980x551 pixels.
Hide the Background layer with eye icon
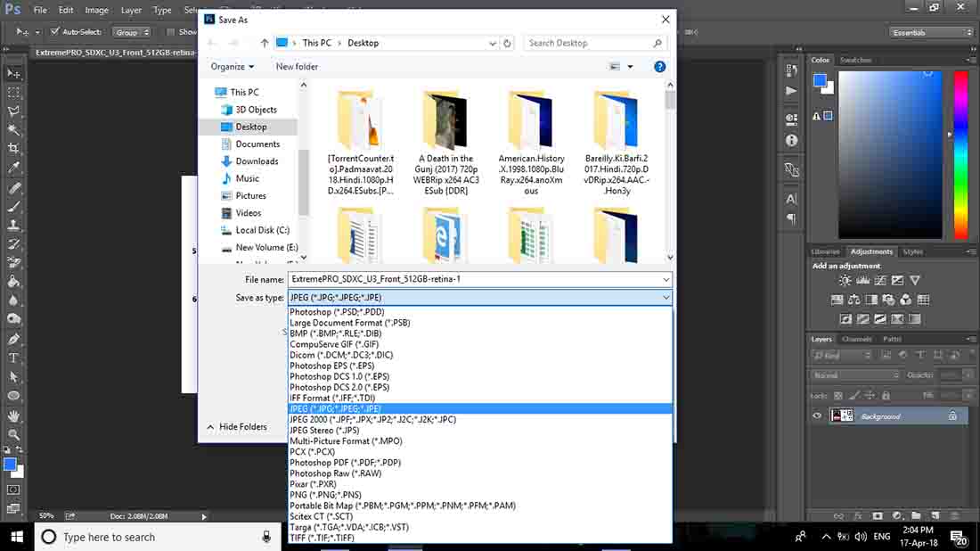coord(817,415)
